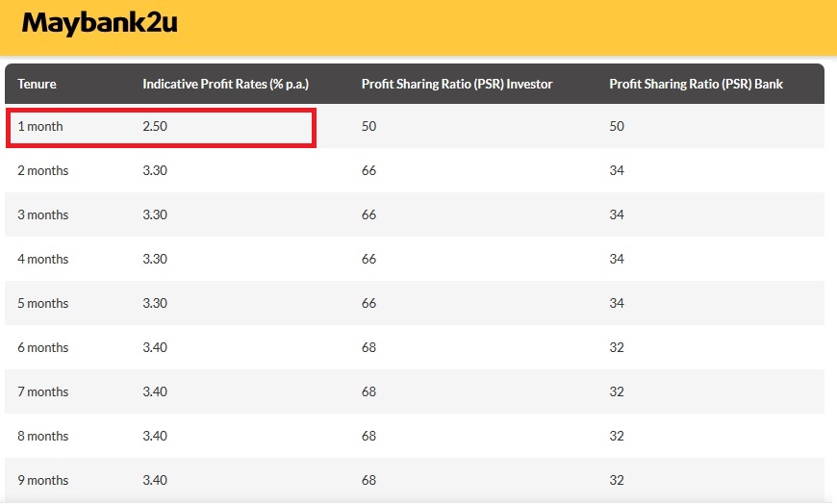Click the 5 months tenure label
Image resolution: width=837 pixels, height=504 pixels.
point(43,303)
